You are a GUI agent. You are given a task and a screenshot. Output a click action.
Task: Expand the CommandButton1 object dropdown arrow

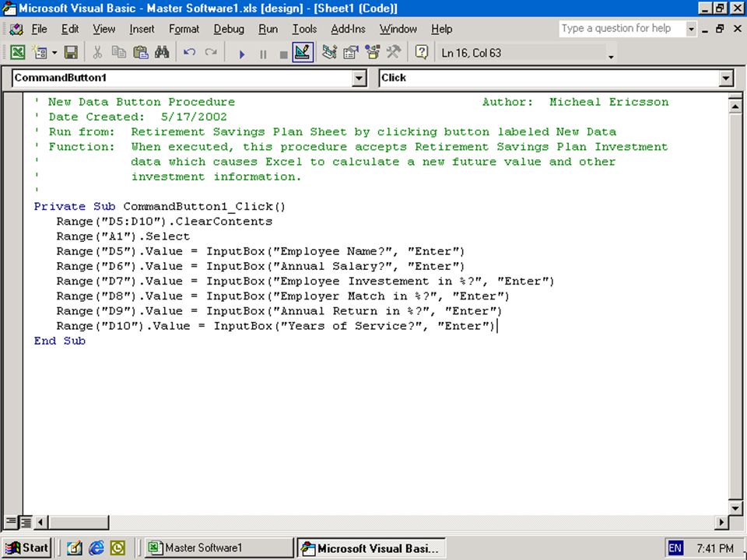coord(359,78)
